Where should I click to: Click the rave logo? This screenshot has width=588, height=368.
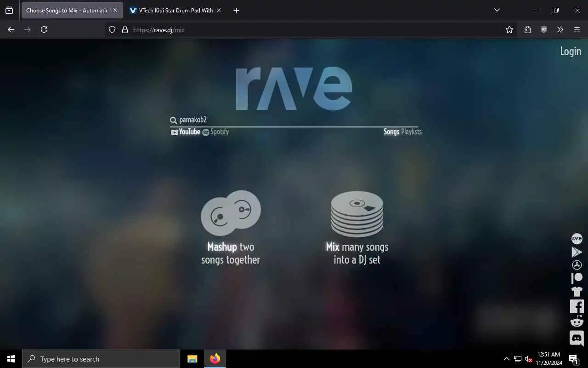(x=294, y=88)
